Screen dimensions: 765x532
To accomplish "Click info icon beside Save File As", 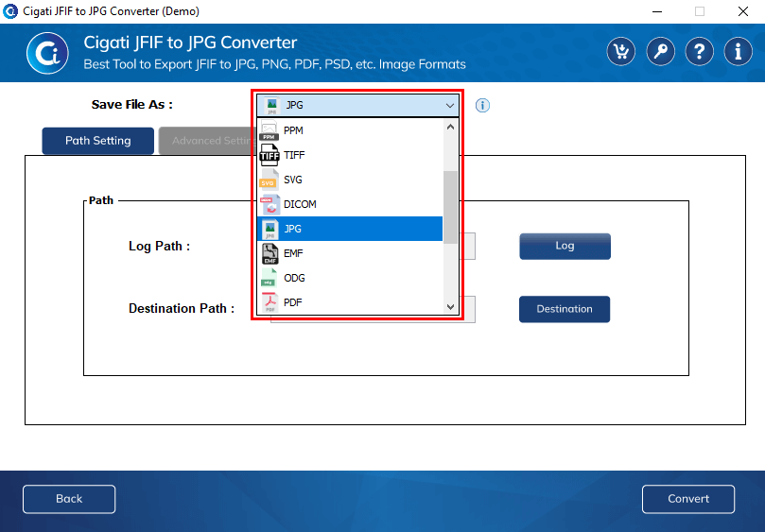I will click(x=482, y=105).
